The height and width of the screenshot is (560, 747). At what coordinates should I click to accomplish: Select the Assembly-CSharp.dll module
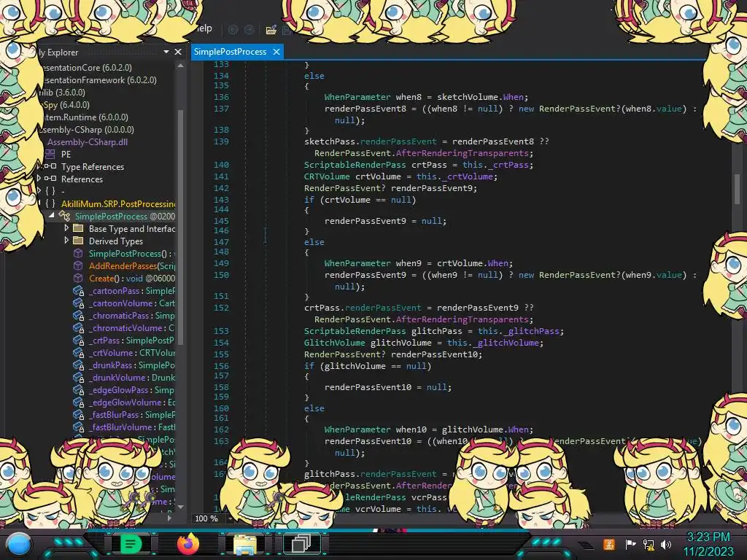[88, 142]
